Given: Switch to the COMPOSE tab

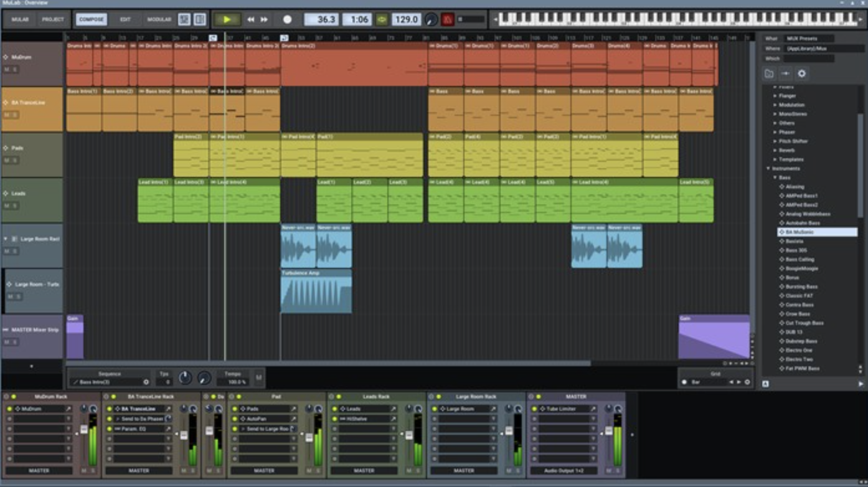Looking at the screenshot, I should click(x=92, y=20).
